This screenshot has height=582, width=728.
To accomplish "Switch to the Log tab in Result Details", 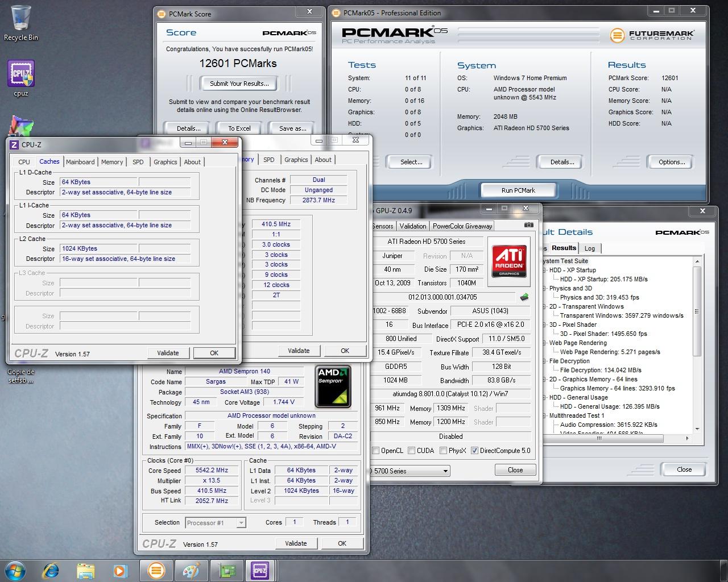I will point(590,248).
